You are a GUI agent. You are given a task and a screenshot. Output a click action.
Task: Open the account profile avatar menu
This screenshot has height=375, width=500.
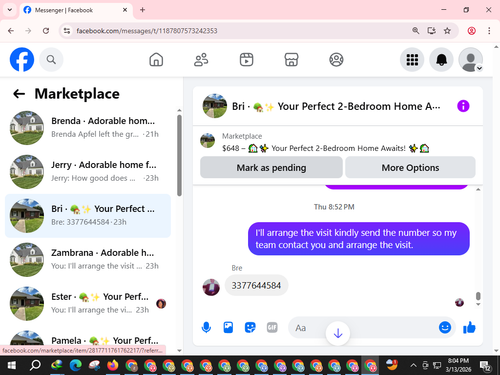tap(471, 60)
